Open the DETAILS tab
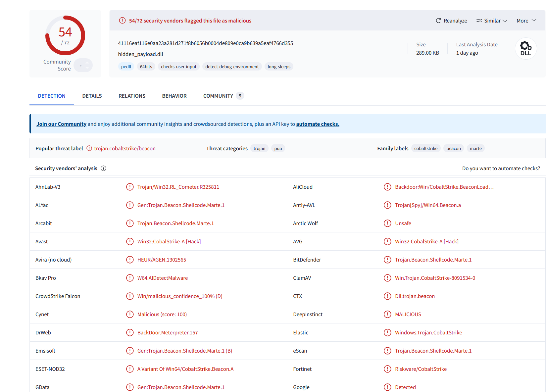The width and height of the screenshot is (546, 392). [92, 96]
